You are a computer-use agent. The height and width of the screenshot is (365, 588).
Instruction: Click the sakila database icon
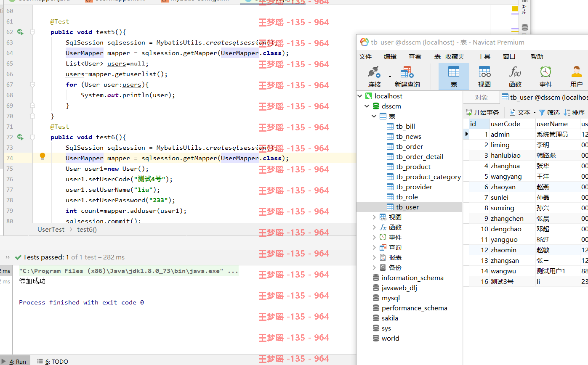[x=376, y=318]
